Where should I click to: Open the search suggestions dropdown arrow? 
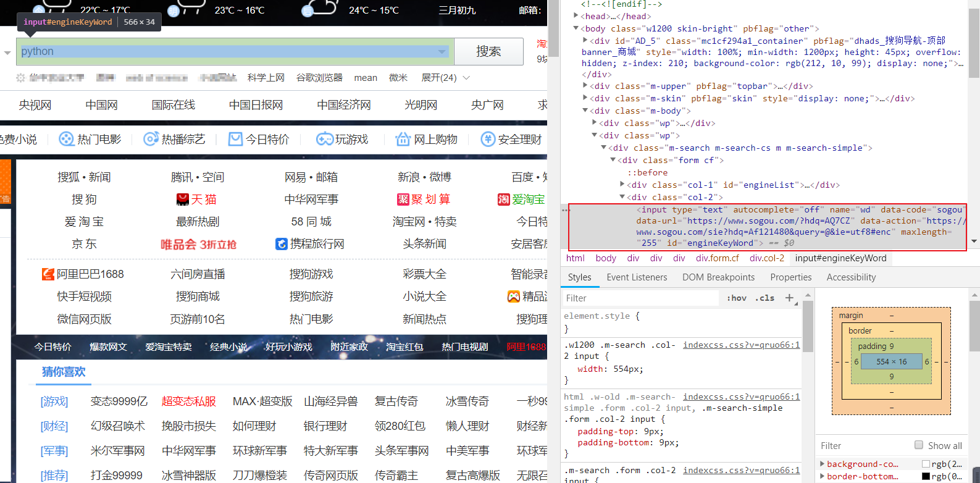[442, 52]
